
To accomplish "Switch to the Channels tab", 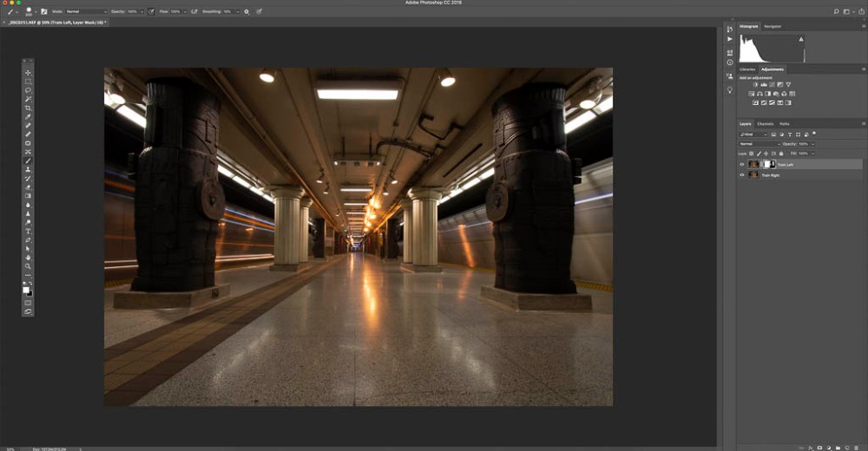I will tap(766, 124).
